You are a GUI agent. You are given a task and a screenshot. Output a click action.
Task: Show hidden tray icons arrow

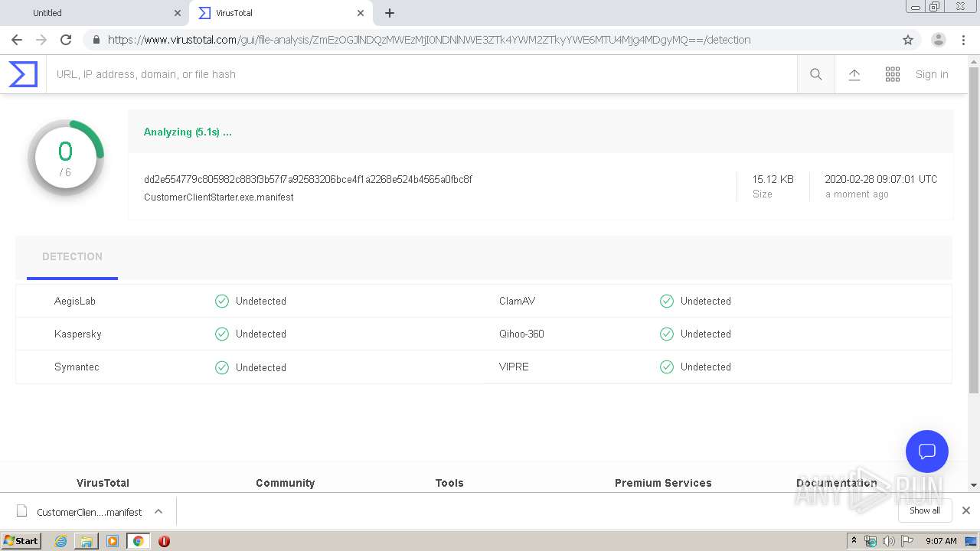coord(854,540)
